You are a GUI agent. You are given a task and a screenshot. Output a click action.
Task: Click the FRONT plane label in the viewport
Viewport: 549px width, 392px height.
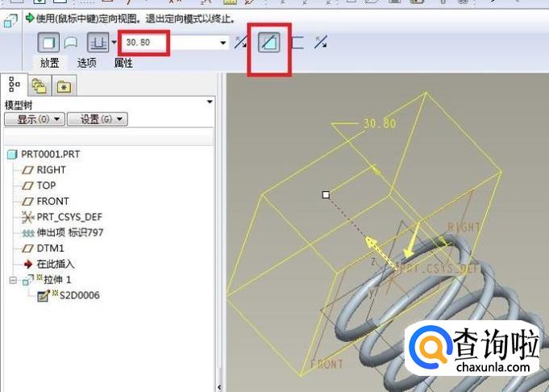pyautogui.click(x=326, y=364)
